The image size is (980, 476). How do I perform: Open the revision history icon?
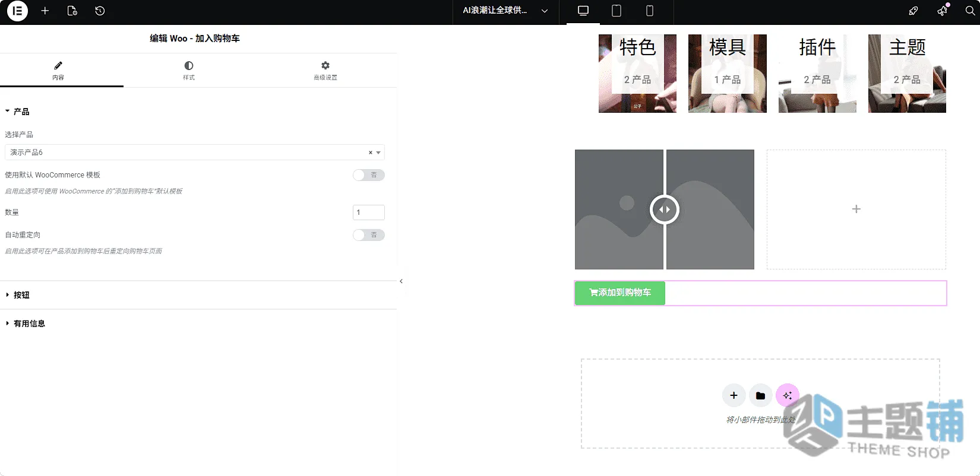[100, 11]
